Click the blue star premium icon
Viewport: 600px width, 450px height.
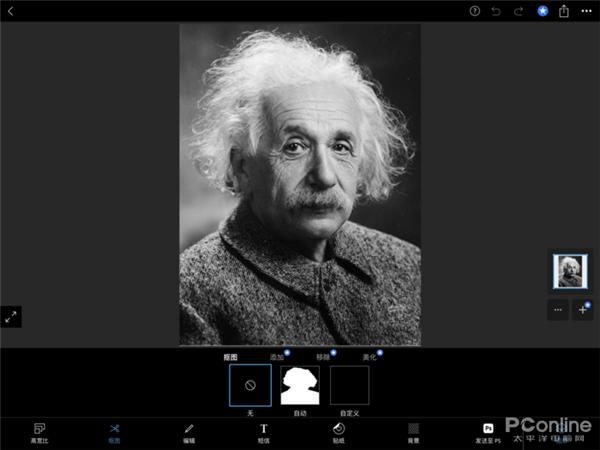coord(543,11)
